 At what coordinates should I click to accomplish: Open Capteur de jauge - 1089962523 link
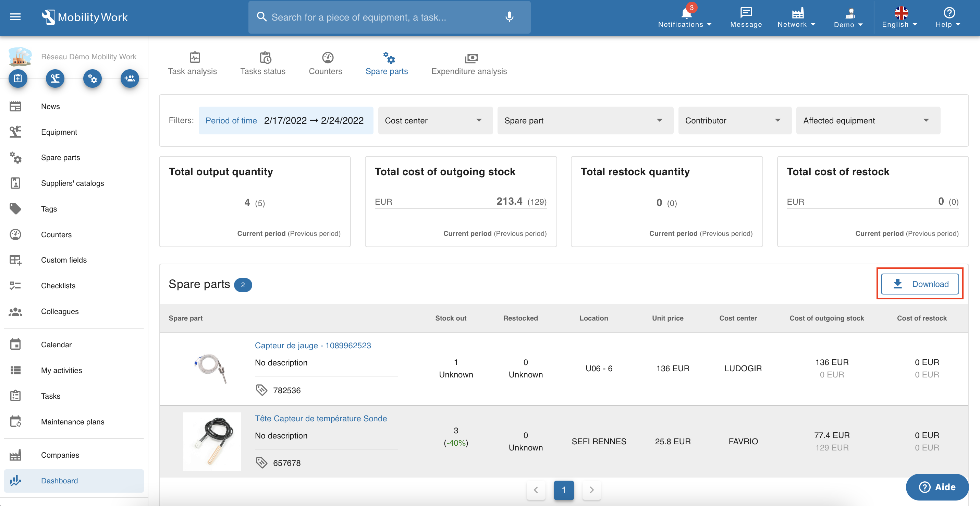pyautogui.click(x=313, y=345)
